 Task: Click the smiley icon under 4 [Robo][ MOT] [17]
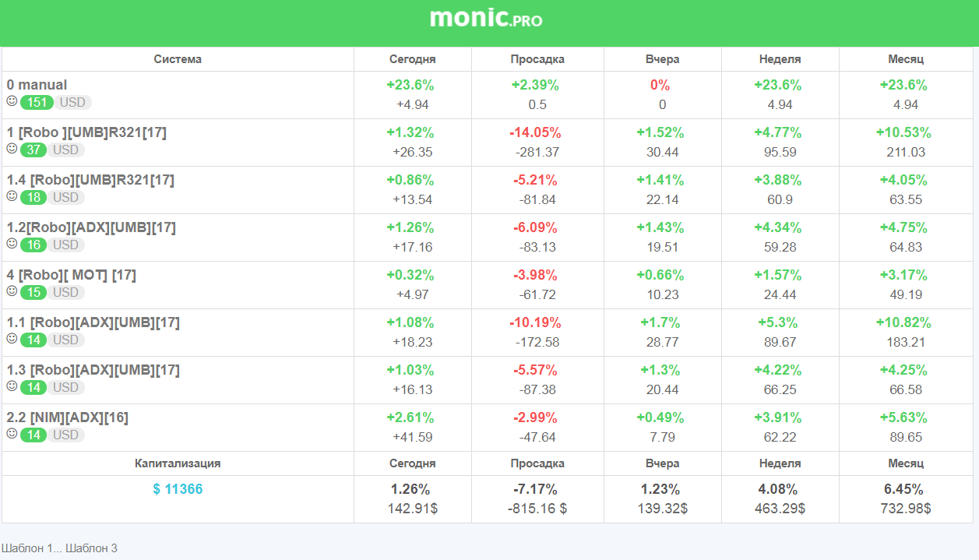point(12,291)
